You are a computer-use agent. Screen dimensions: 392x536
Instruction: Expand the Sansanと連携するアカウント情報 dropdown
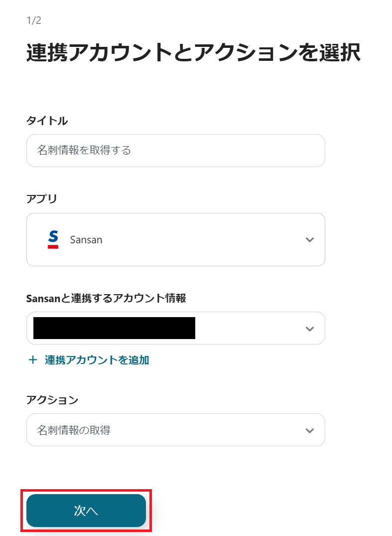(x=175, y=328)
